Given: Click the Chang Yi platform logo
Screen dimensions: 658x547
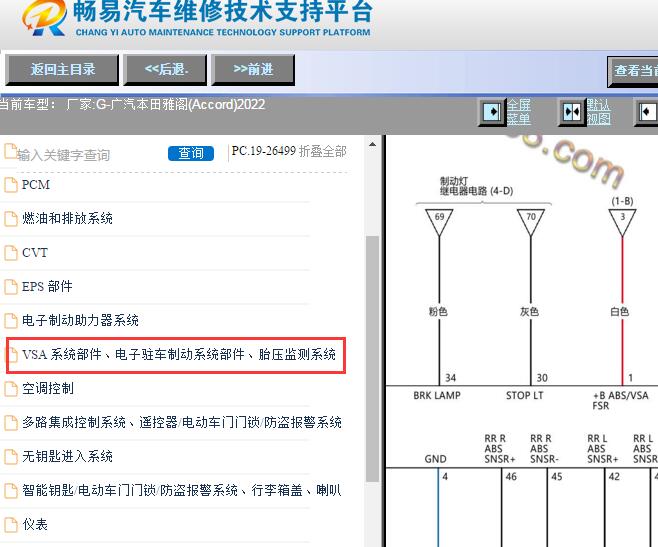Looking at the screenshot, I should tap(44, 18).
